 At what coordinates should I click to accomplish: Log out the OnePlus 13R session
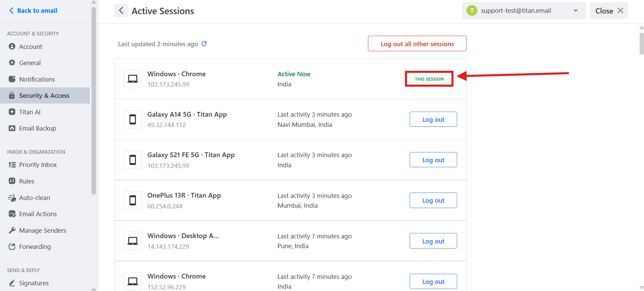(x=433, y=200)
